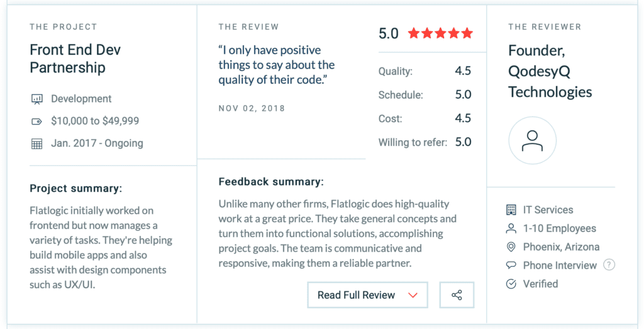Click the Development presentation board icon

click(37, 99)
